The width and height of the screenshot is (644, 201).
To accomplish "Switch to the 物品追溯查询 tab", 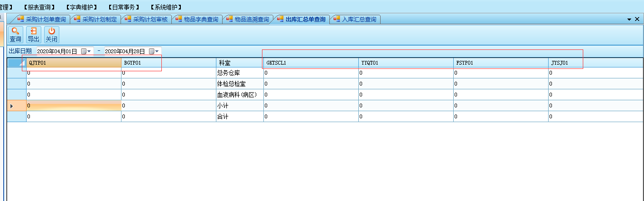I will [248, 19].
